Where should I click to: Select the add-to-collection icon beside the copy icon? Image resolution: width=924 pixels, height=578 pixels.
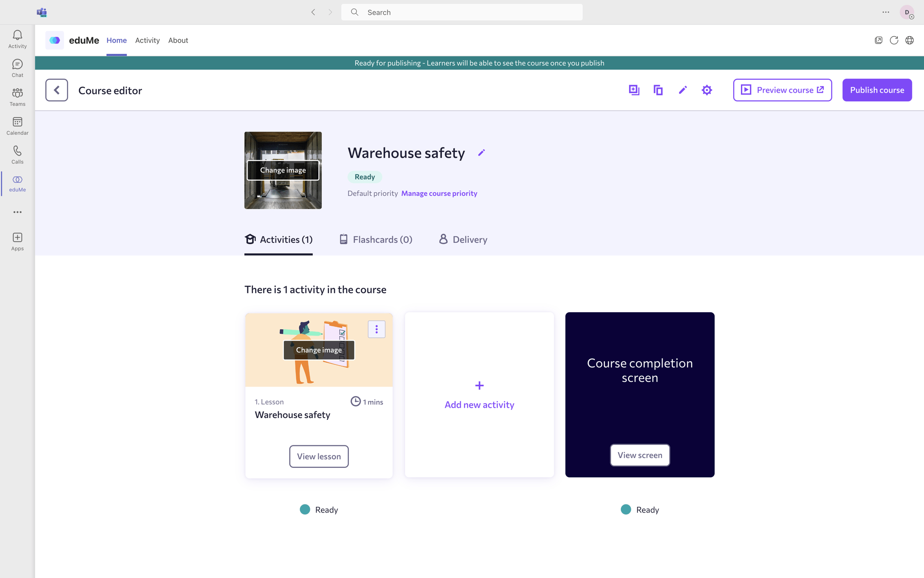coord(634,90)
